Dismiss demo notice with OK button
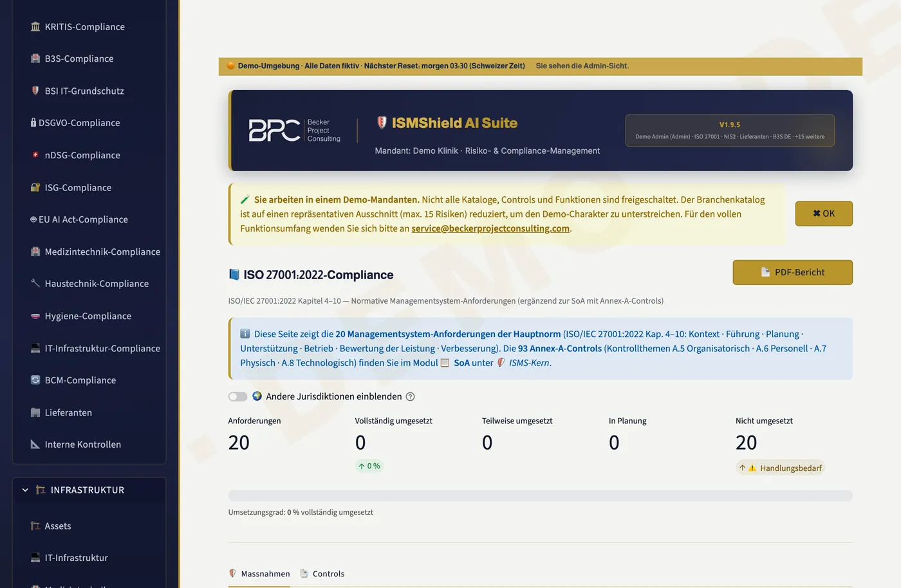901x588 pixels. click(824, 214)
